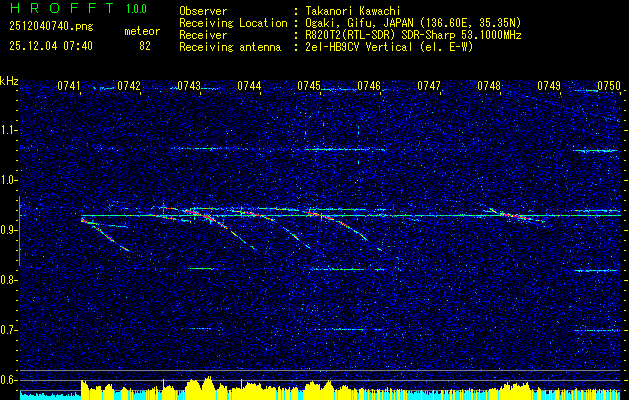Viewport: 629px width, 400px height.
Task: Click the kHz axis unit label
Action: [9, 81]
